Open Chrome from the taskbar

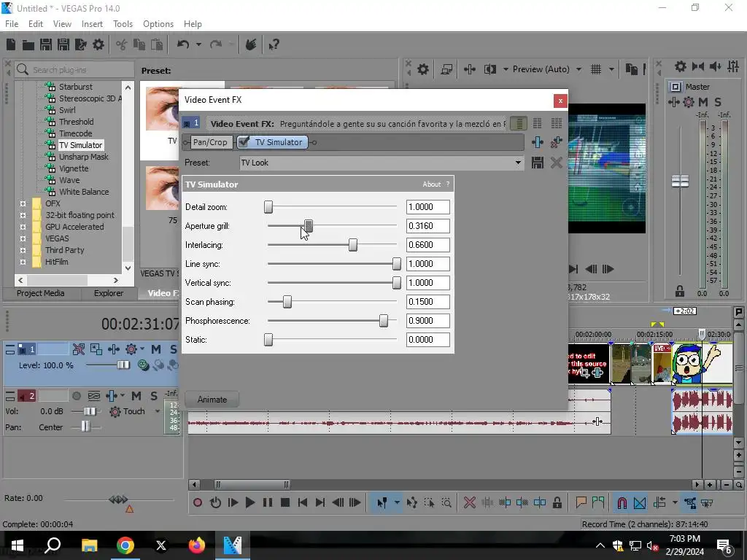(125, 545)
